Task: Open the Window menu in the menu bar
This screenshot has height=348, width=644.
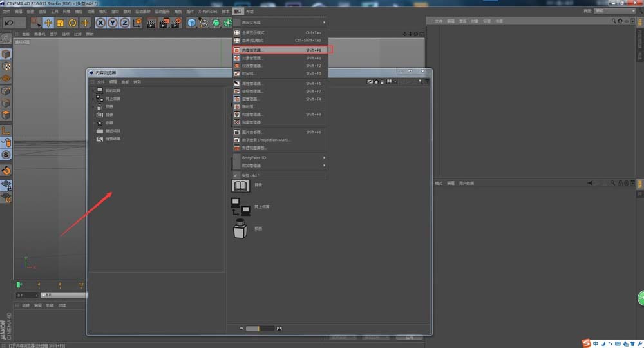Action: tap(238, 11)
